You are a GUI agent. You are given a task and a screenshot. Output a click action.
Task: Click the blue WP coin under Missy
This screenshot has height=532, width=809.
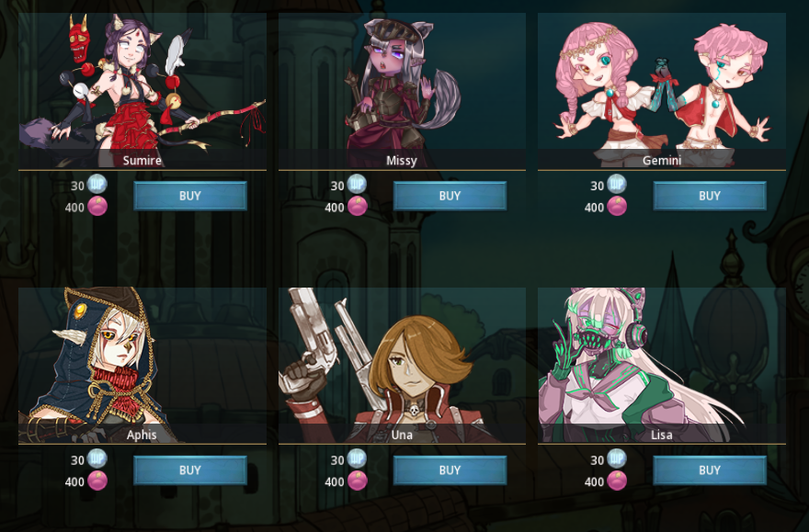pyautogui.click(x=357, y=184)
